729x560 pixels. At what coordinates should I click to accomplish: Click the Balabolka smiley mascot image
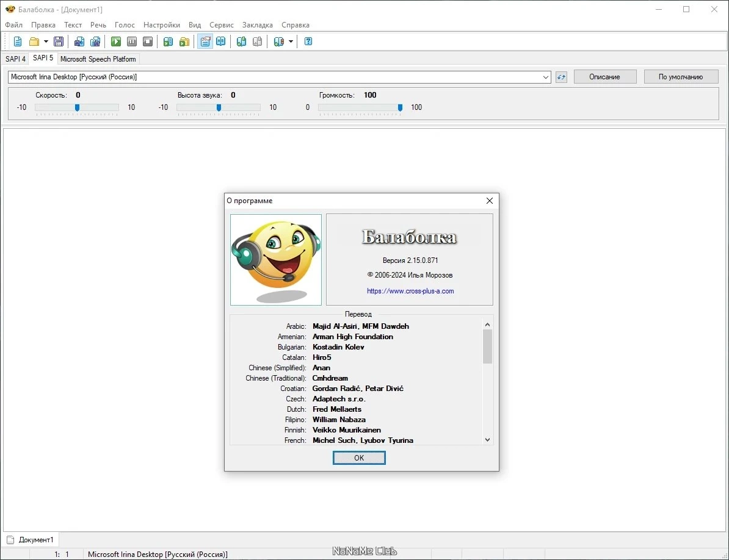pyautogui.click(x=276, y=260)
